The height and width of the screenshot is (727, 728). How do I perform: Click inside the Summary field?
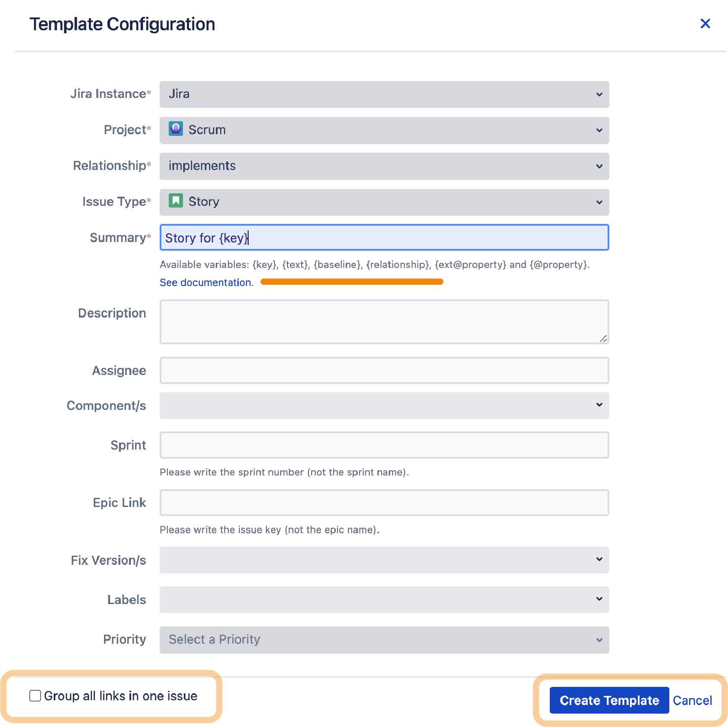[384, 237]
